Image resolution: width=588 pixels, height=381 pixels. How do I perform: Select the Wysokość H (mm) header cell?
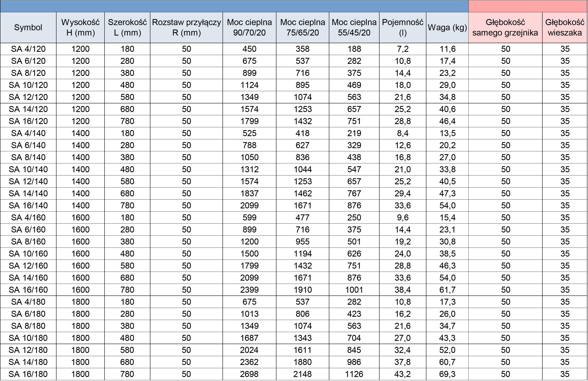click(x=80, y=27)
